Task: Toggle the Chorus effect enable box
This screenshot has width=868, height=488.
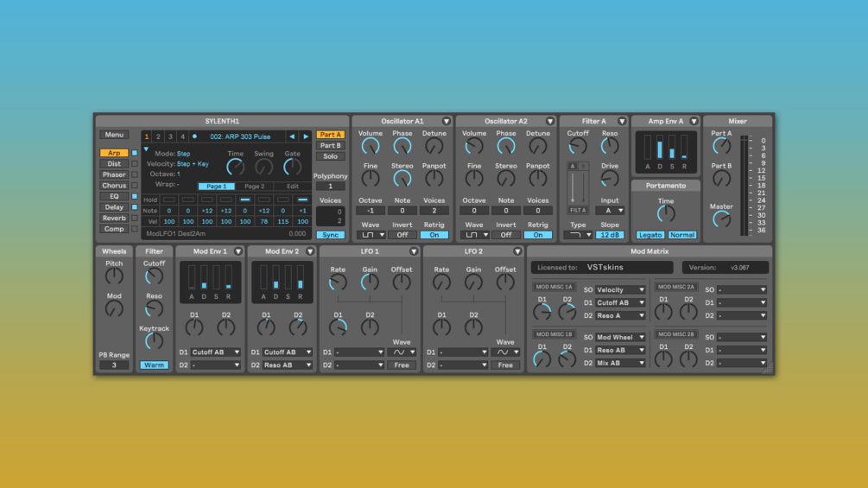Action: click(135, 186)
